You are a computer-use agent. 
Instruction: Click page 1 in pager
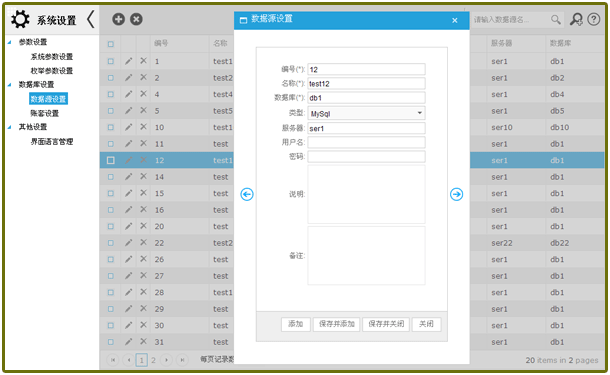tap(142, 360)
